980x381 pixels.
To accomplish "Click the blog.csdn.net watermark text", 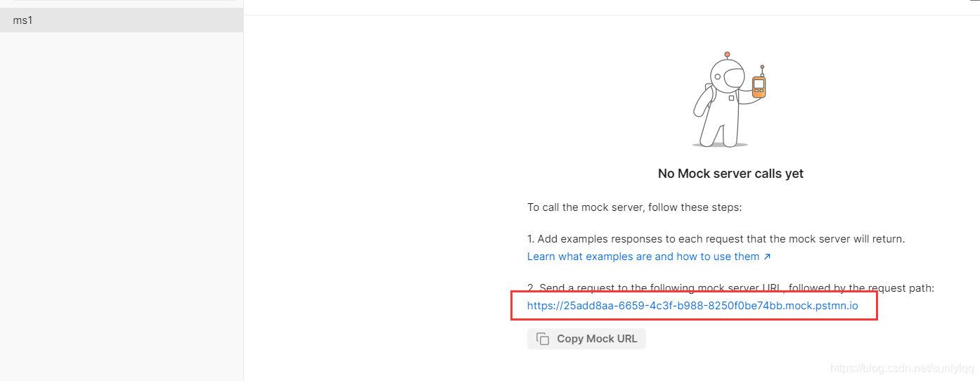I will pyautogui.click(x=902, y=368).
